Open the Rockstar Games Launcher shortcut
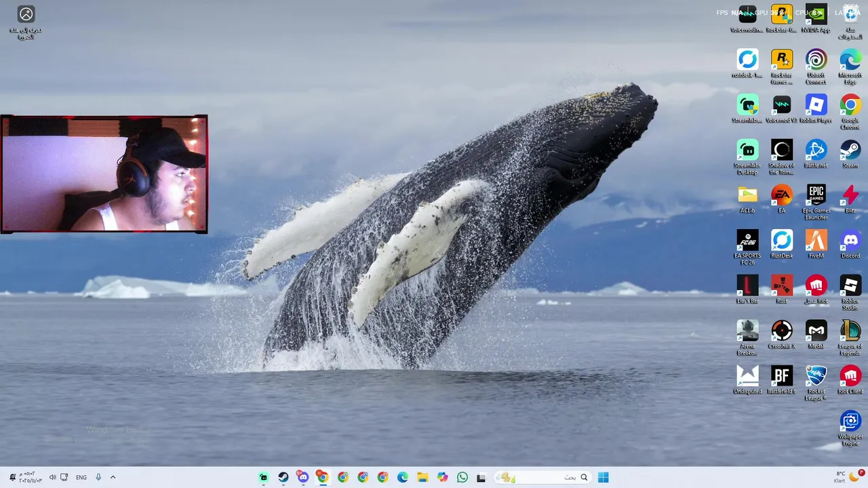 click(781, 66)
